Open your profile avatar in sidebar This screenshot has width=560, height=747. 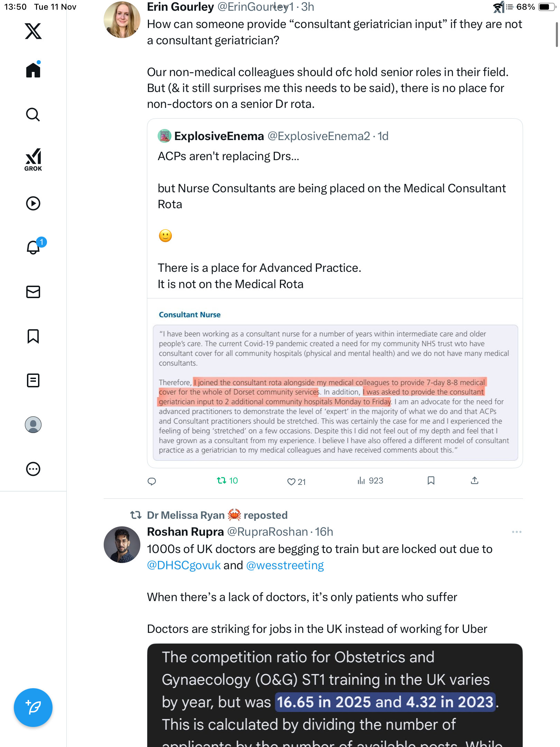33,425
